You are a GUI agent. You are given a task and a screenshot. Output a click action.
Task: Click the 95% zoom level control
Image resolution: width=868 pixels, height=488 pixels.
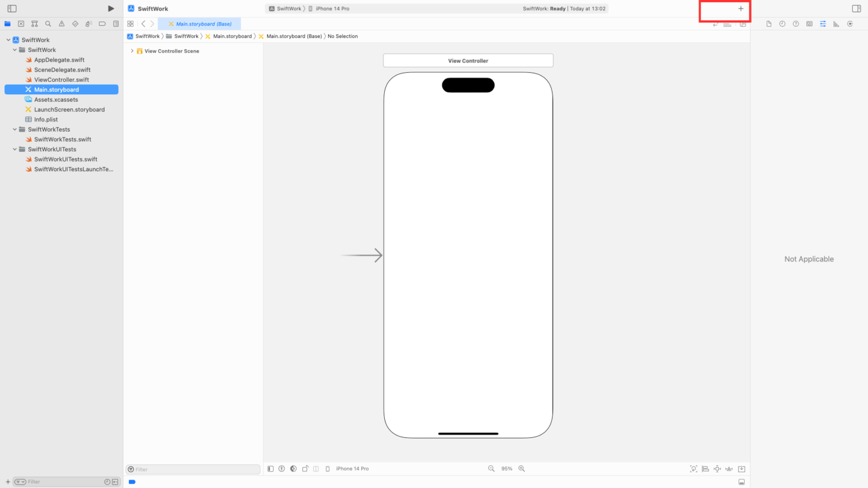click(506, 468)
